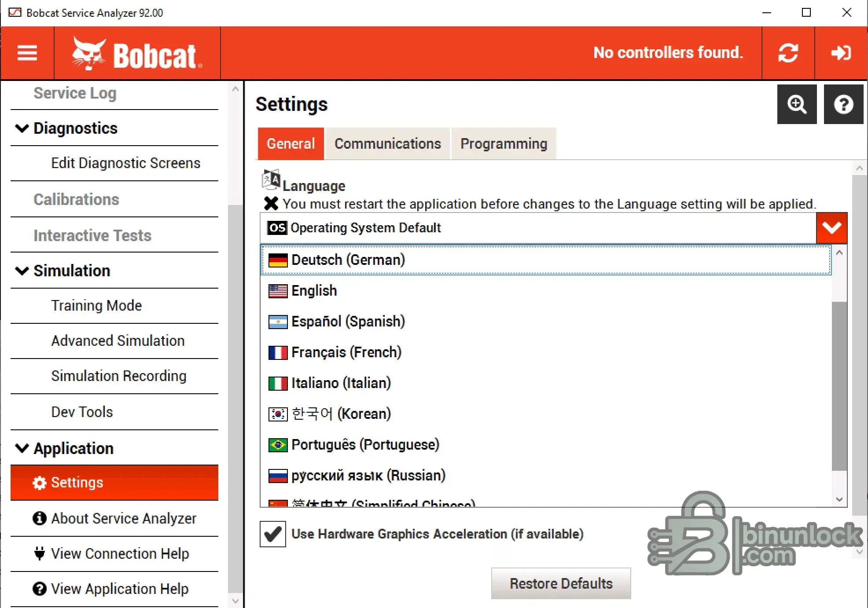This screenshot has height=608, width=868.
Task: Click the Restore Defaults button
Action: [561, 583]
